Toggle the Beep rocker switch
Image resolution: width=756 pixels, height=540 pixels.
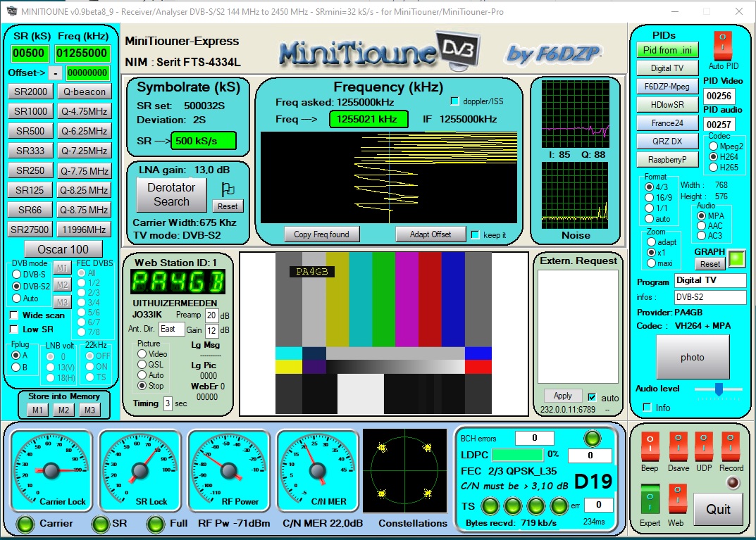click(650, 446)
